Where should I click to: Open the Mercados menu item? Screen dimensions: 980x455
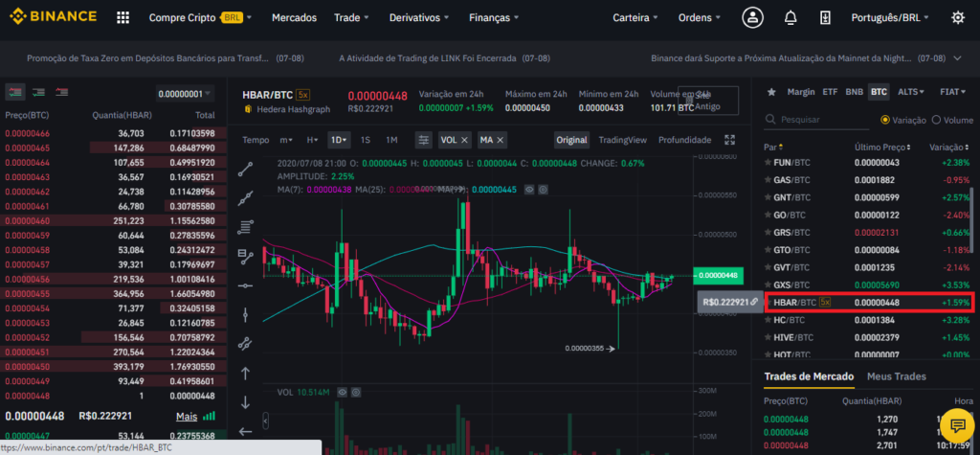(x=294, y=17)
